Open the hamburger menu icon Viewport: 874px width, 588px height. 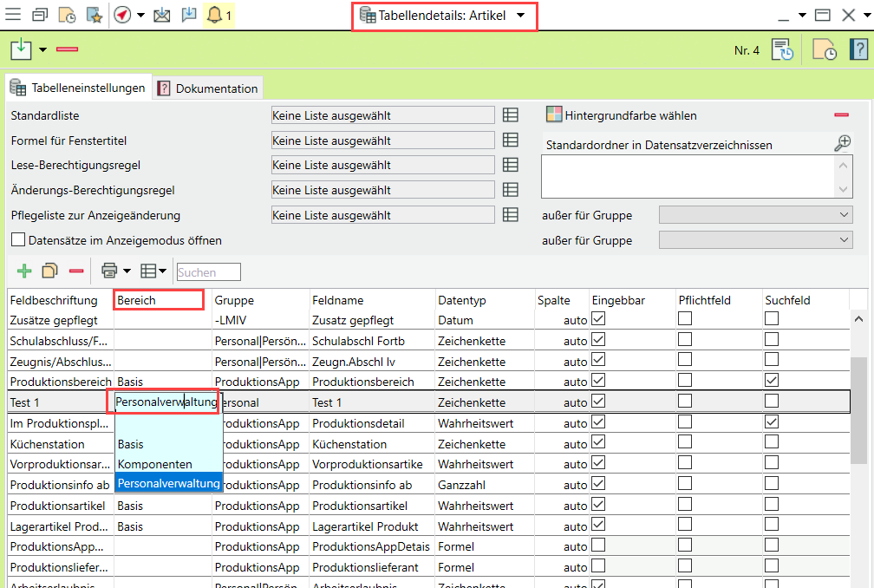click(14, 15)
